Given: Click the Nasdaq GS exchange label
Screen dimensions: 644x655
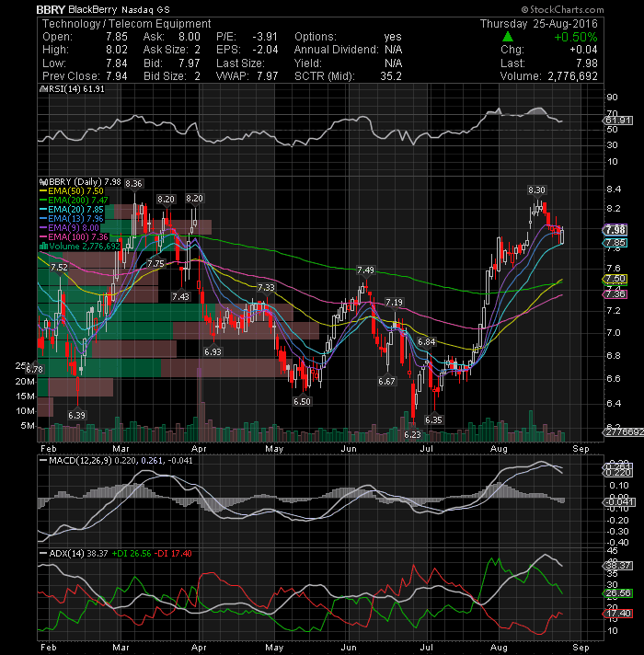Looking at the screenshot, I should 145,9.
